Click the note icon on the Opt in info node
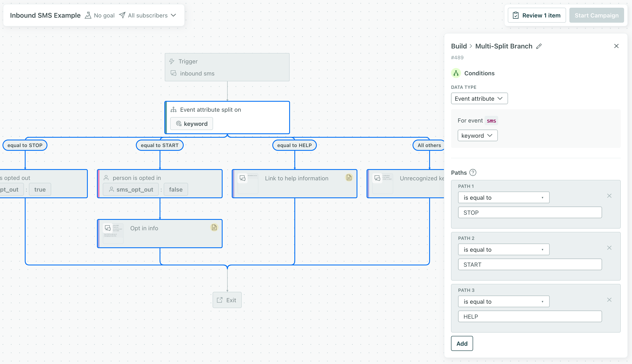Image resolution: width=632 pixels, height=364 pixels. [214, 228]
